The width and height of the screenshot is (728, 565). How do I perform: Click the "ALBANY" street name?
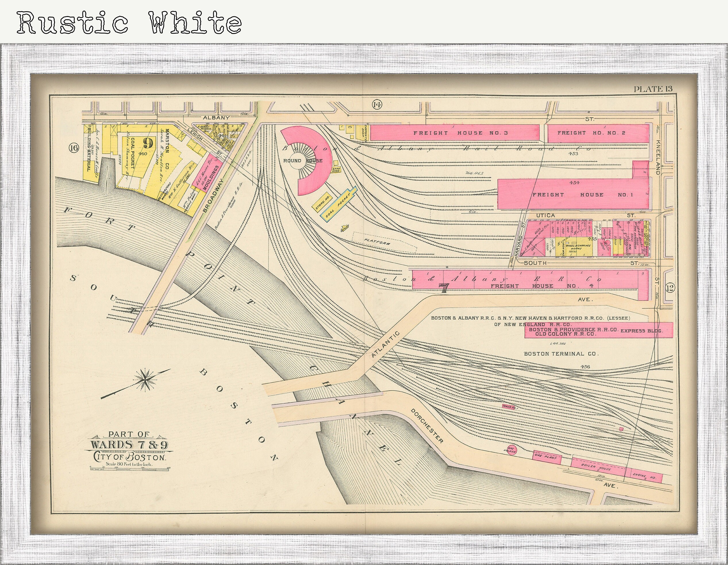click(216, 117)
